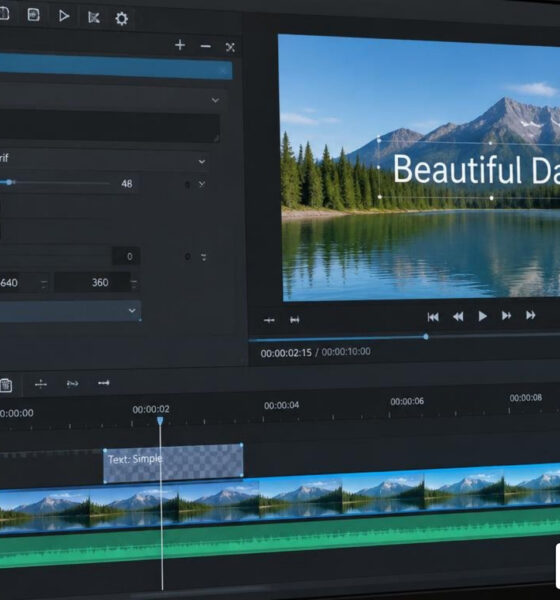Click the total duration 00:00:10:00

click(346, 351)
